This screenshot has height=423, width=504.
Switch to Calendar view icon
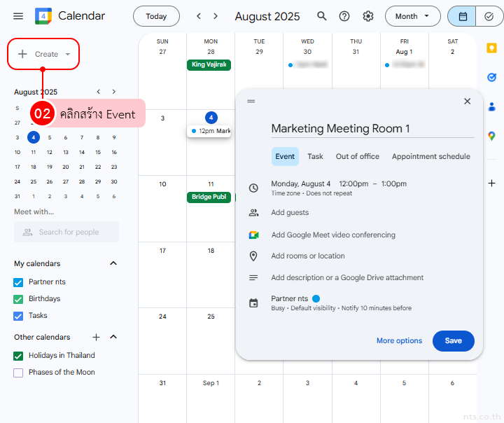pos(462,16)
